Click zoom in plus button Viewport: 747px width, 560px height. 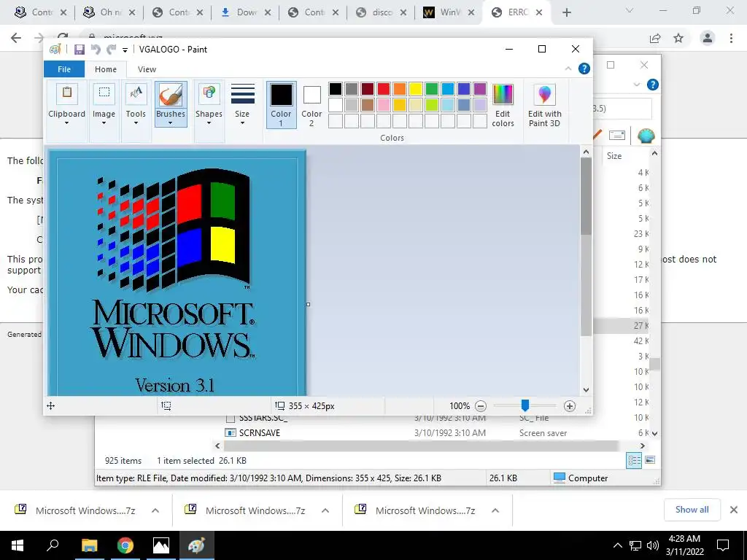[569, 406]
